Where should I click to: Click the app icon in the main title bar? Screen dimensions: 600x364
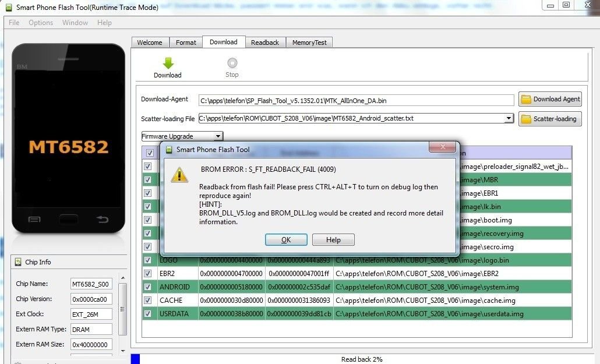click(x=8, y=7)
